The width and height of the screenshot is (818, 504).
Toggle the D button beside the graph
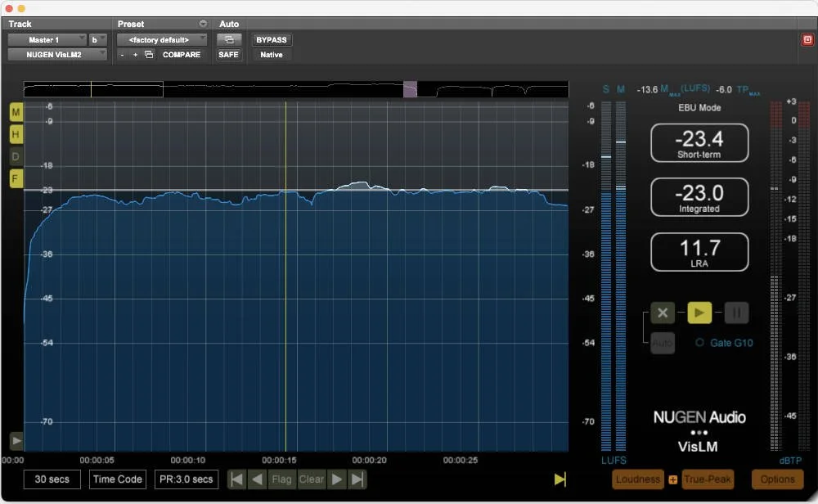point(16,156)
